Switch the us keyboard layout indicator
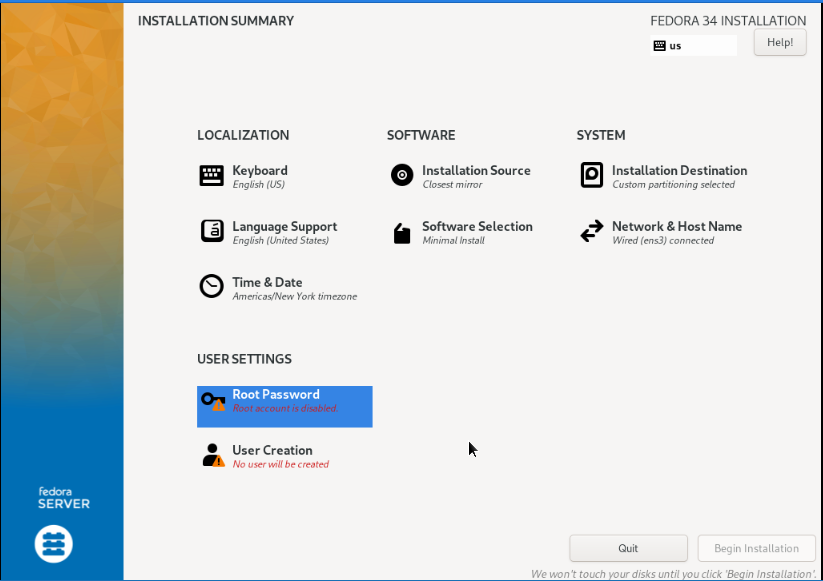The image size is (823, 581). (693, 46)
